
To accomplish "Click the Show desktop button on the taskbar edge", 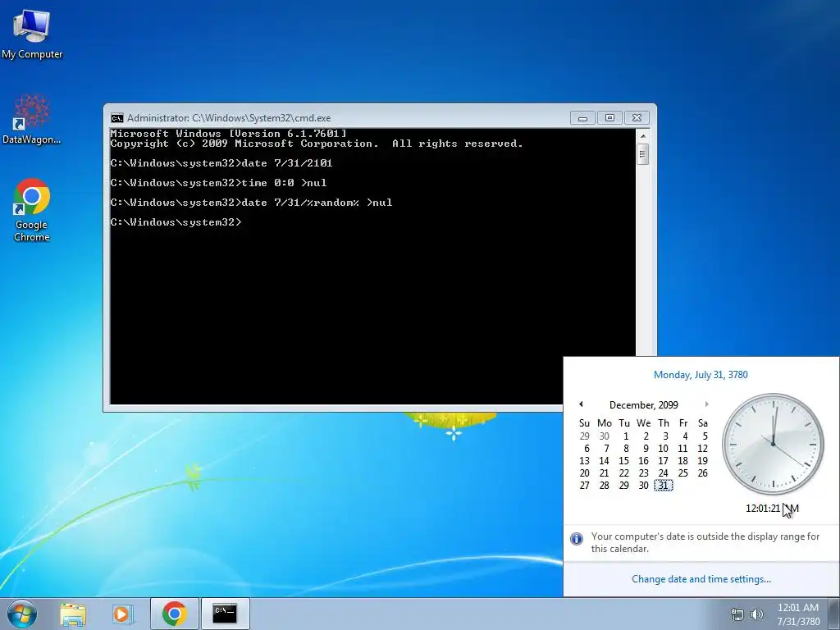I will tap(835, 614).
